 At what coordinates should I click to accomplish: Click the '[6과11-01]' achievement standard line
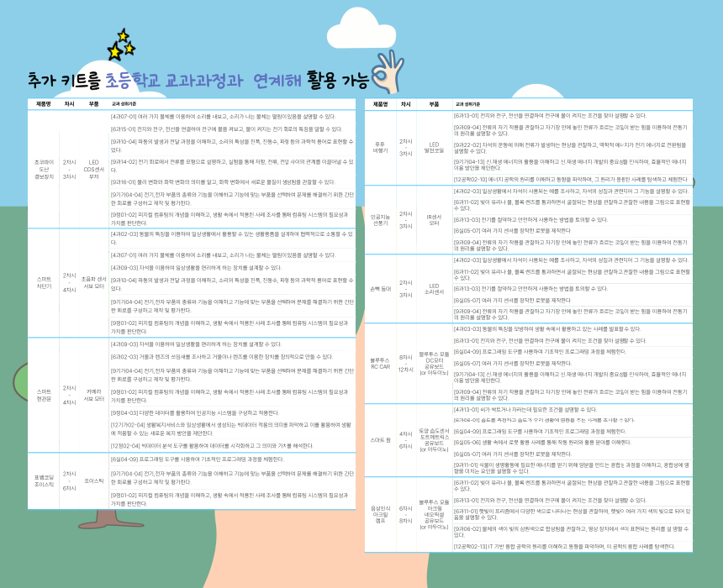coord(573,514)
